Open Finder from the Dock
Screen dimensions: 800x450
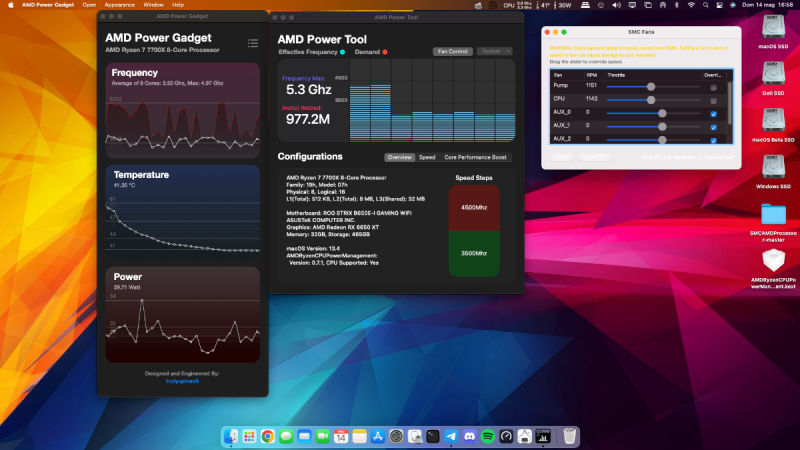pos(231,436)
